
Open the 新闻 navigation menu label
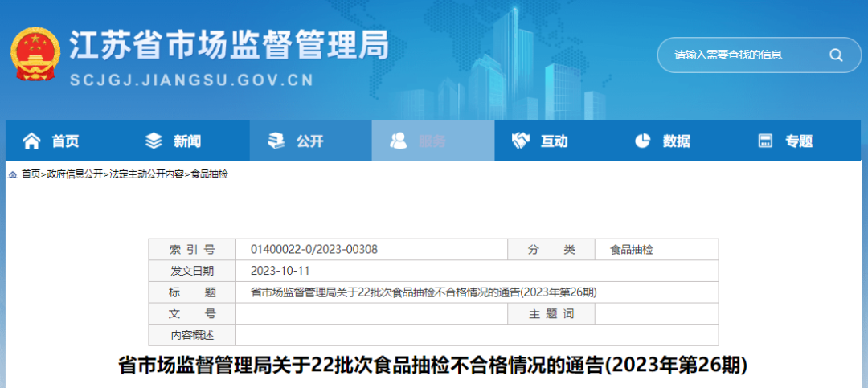click(187, 141)
